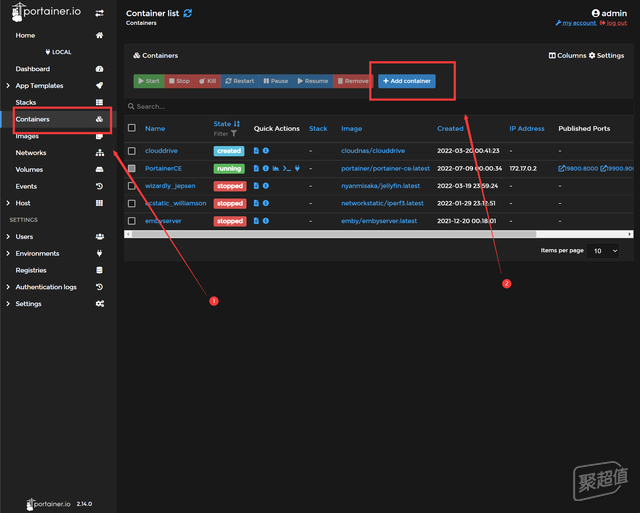Click the Users group icon
The height and width of the screenshot is (513, 640).
coord(99,236)
